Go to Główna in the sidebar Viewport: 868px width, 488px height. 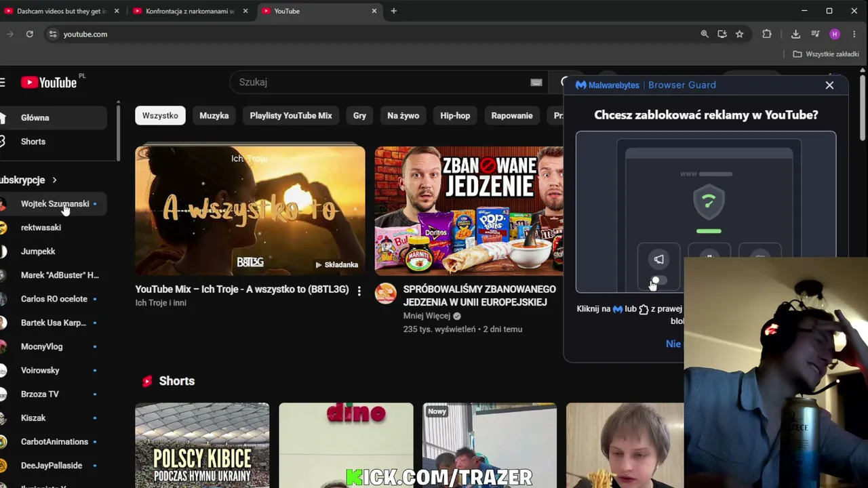tap(53, 118)
